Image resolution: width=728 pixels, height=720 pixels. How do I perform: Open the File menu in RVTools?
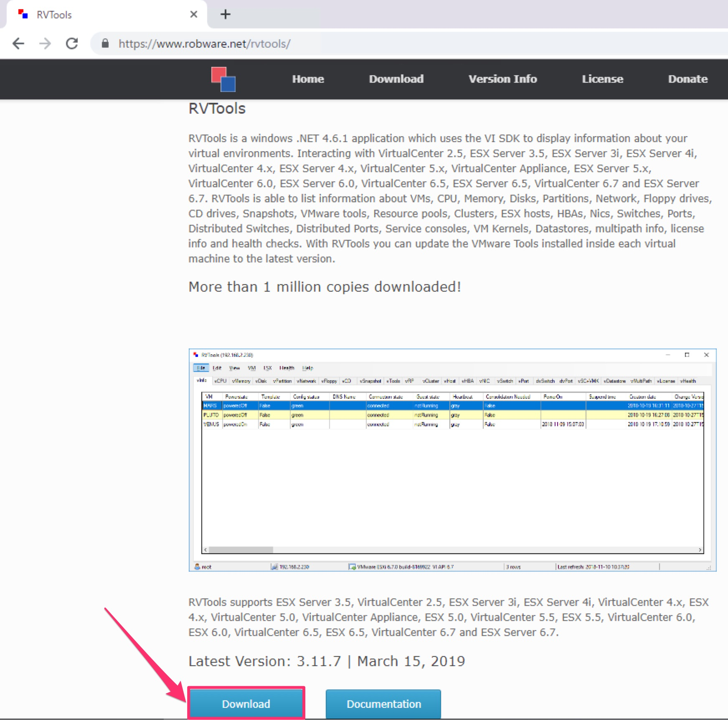(x=200, y=368)
